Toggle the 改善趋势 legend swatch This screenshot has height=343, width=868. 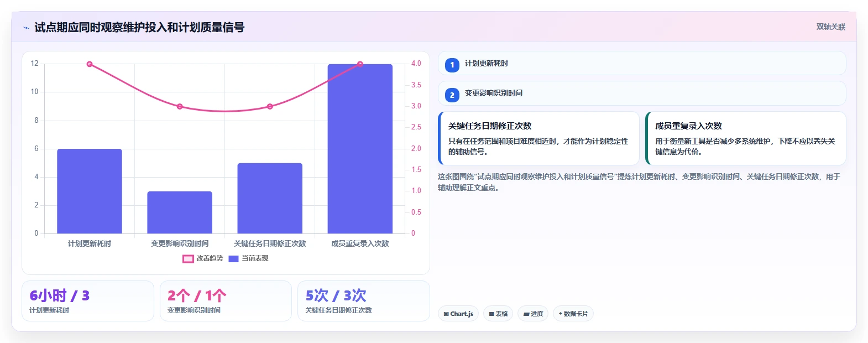pyautogui.click(x=188, y=258)
